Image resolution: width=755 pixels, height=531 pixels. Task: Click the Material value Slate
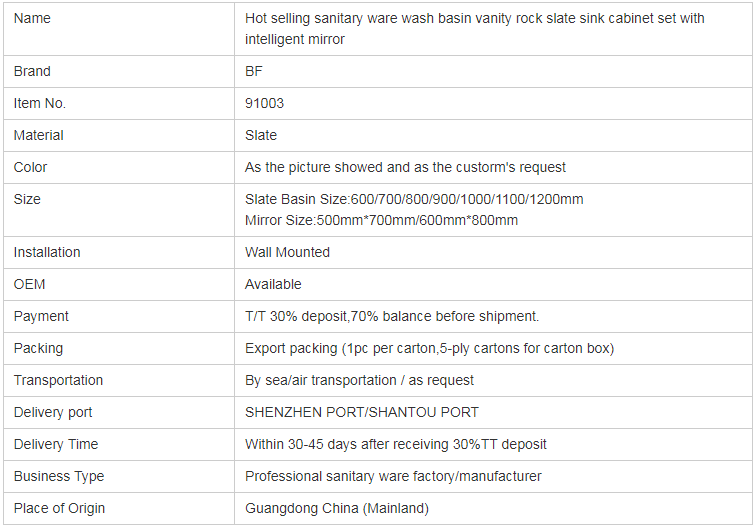click(261, 135)
